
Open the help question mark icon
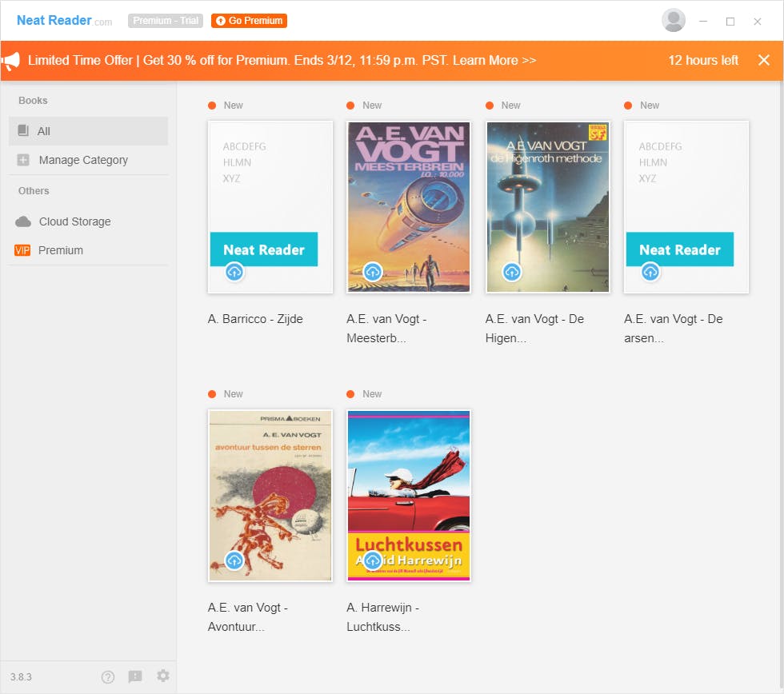click(x=108, y=676)
